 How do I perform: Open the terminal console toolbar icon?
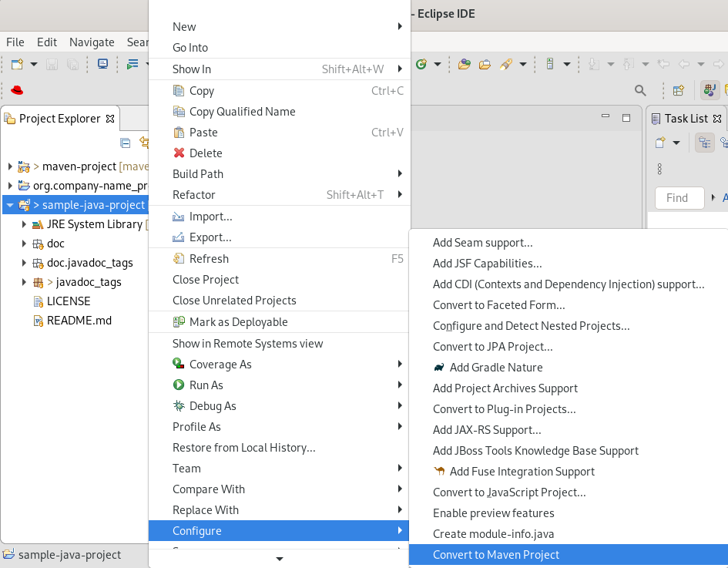(x=102, y=64)
